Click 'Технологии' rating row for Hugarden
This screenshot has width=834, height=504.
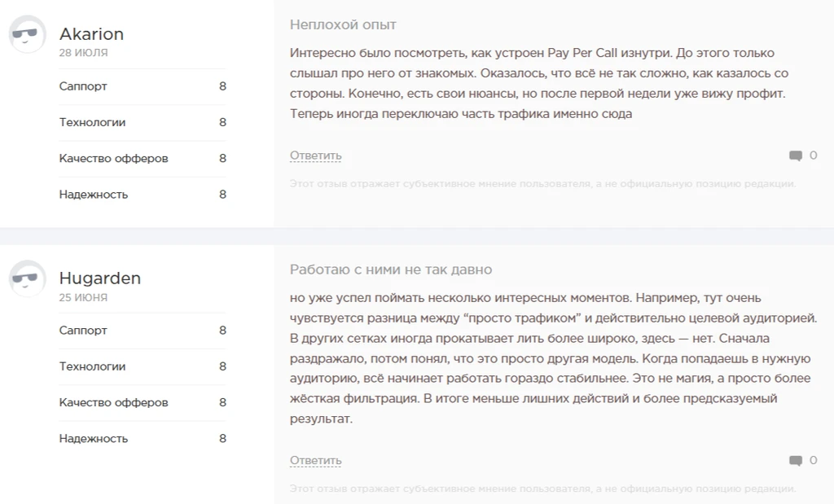tap(143, 367)
